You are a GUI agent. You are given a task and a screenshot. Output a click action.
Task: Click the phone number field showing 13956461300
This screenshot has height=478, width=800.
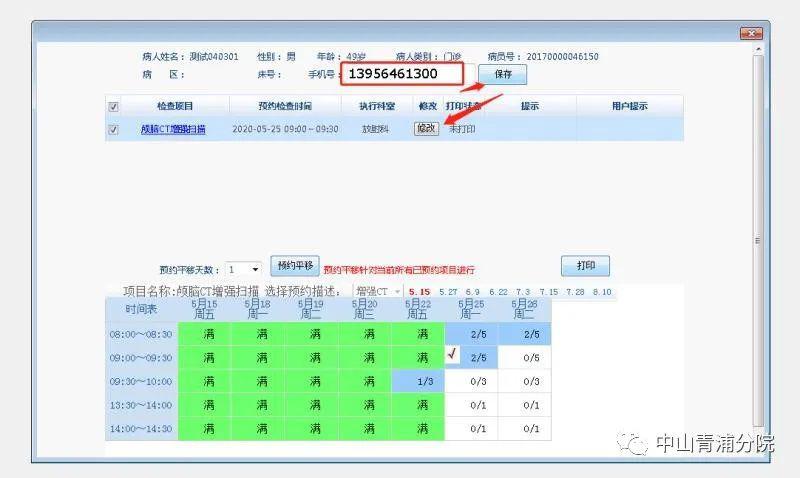point(402,74)
